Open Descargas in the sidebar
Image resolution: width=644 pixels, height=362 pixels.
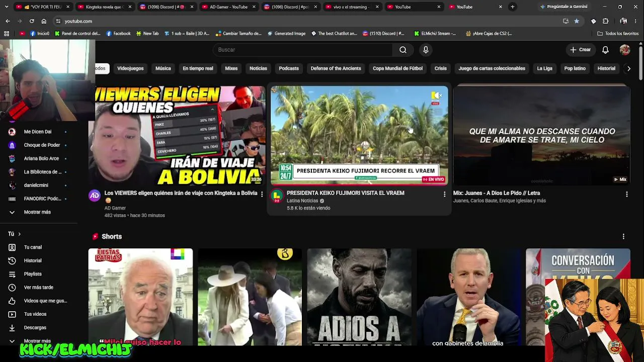35,328
